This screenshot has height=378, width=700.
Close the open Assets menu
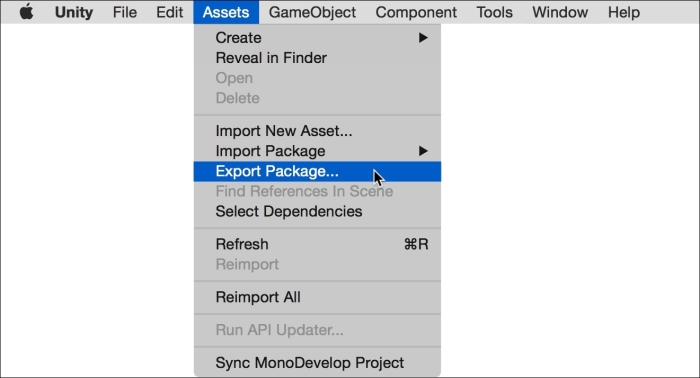click(226, 12)
